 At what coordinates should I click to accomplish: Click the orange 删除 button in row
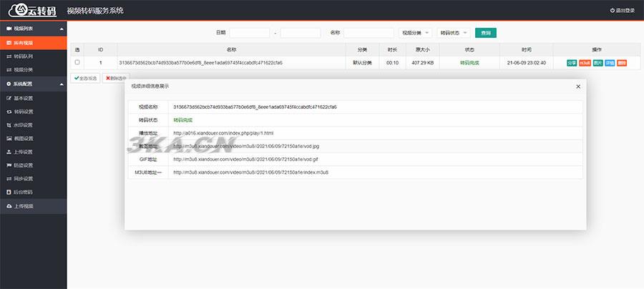[621, 63]
